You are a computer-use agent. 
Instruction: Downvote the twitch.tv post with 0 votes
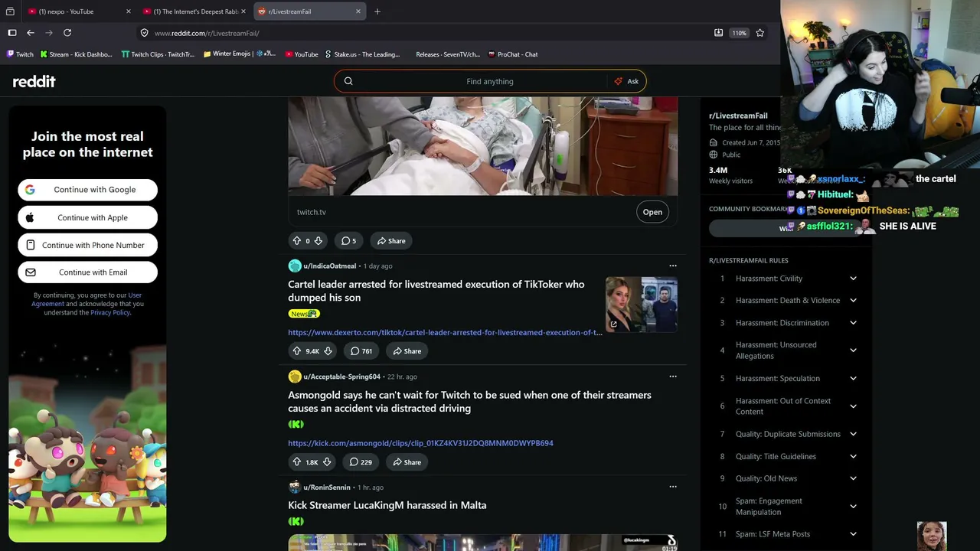(x=318, y=241)
